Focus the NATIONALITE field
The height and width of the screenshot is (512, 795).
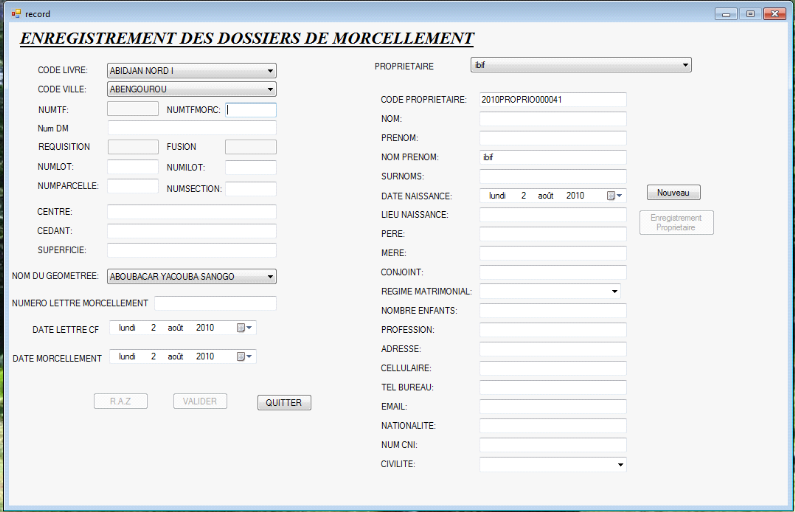click(x=553, y=426)
